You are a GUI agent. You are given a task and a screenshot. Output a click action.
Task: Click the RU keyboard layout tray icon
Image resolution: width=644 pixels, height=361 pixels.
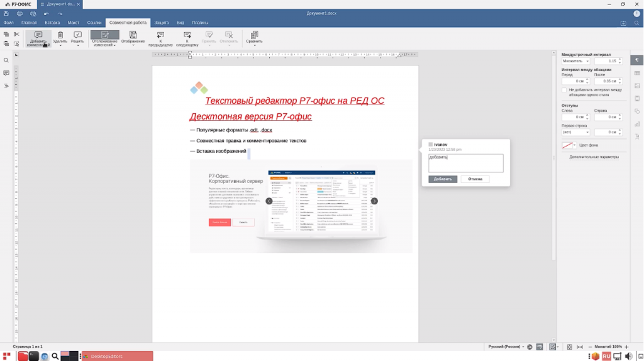tap(606, 357)
